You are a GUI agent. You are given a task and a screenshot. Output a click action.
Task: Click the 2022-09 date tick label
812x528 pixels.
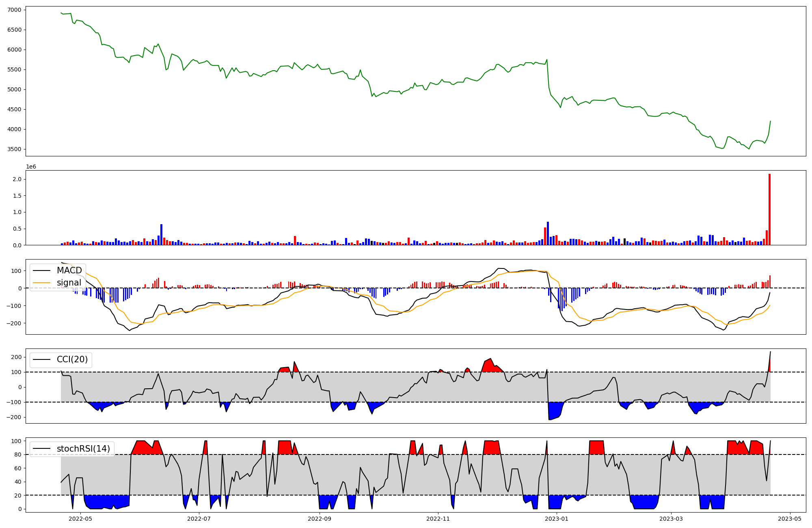point(320,519)
